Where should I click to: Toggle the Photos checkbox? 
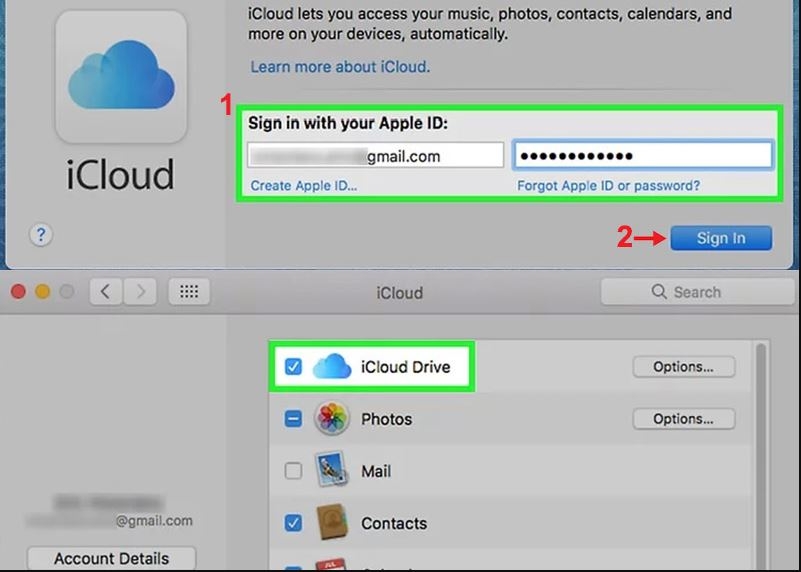pos(293,419)
